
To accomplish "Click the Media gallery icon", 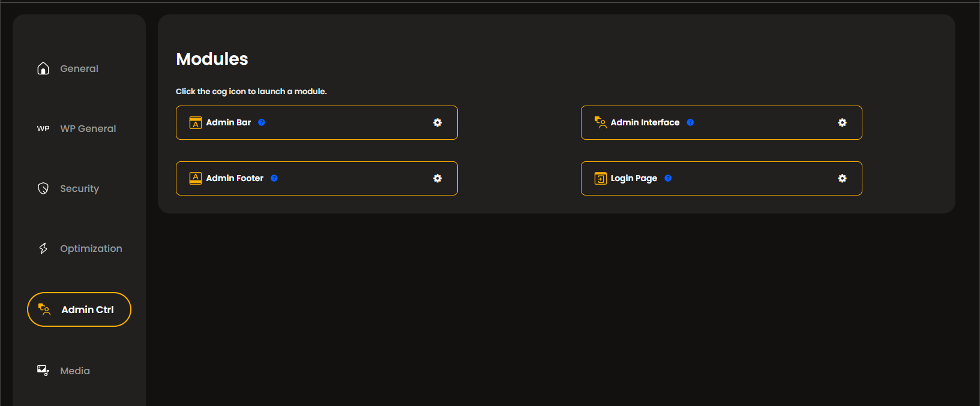I will pos(43,371).
